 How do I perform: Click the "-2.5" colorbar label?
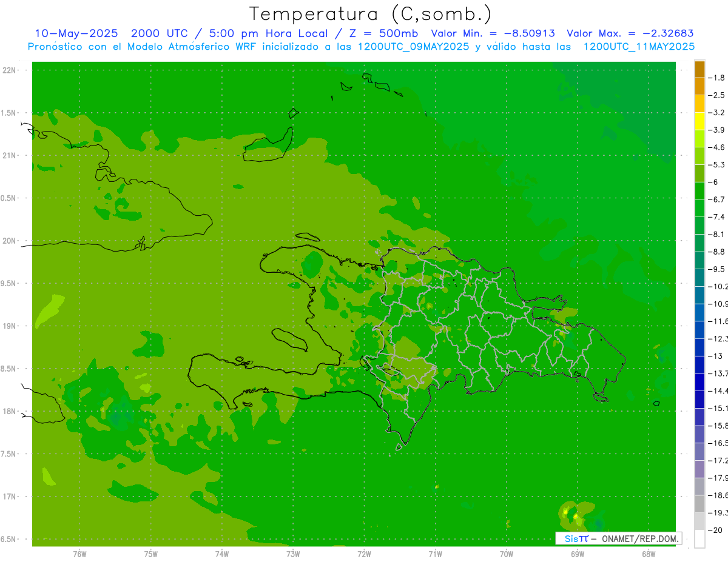(716, 95)
